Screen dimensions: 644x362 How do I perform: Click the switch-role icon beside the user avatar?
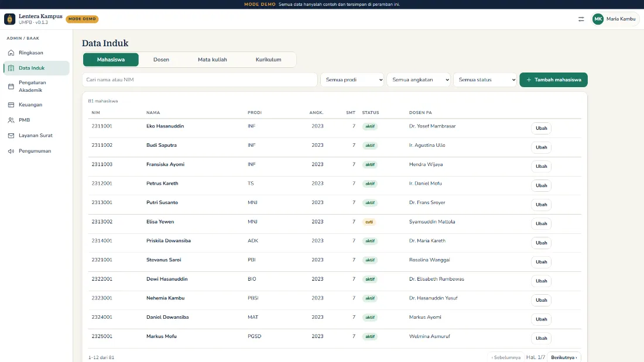(x=581, y=19)
